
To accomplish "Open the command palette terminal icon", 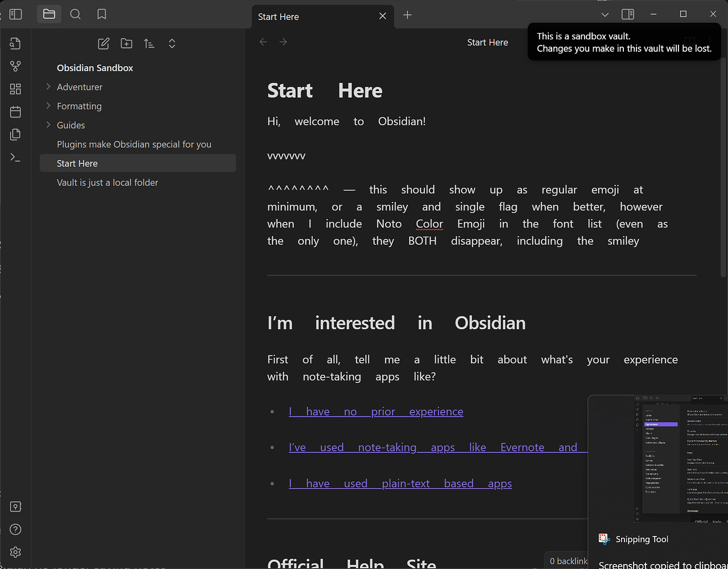I will [15, 157].
